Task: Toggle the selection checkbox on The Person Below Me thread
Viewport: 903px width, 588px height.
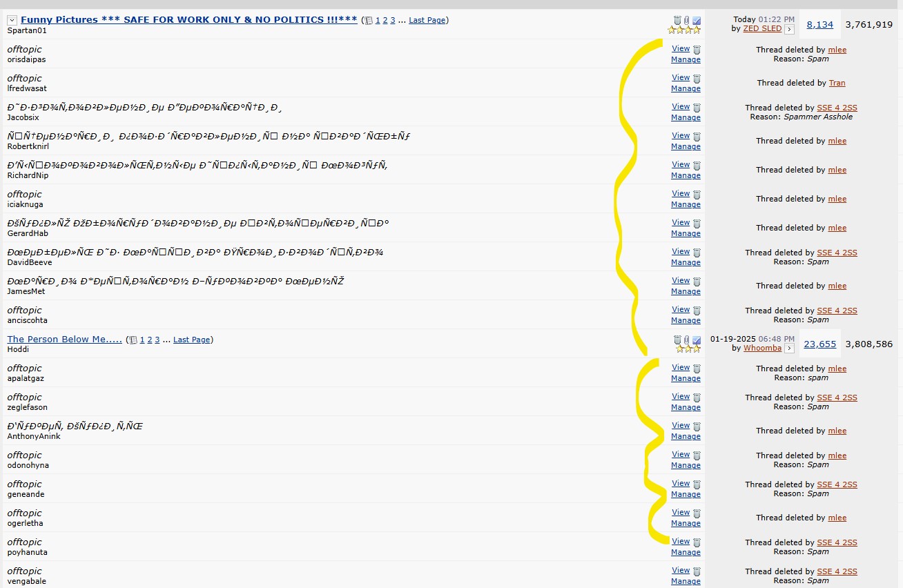Action: tap(697, 340)
